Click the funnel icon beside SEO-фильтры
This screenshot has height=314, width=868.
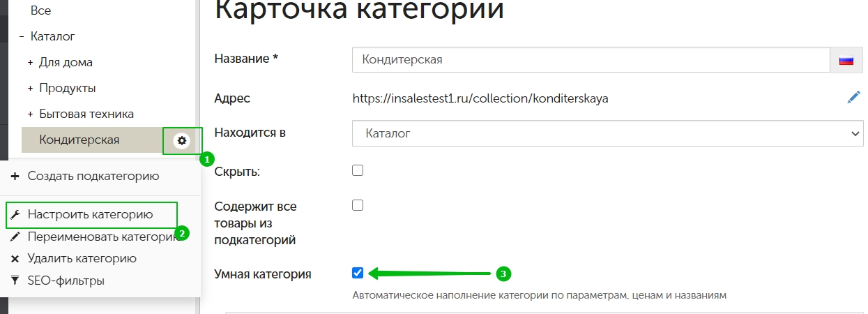click(x=15, y=281)
